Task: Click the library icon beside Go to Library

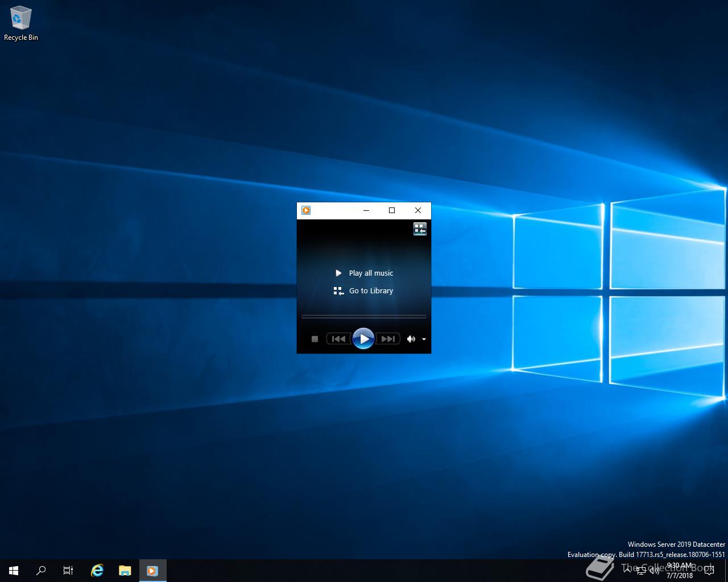Action: click(x=338, y=291)
